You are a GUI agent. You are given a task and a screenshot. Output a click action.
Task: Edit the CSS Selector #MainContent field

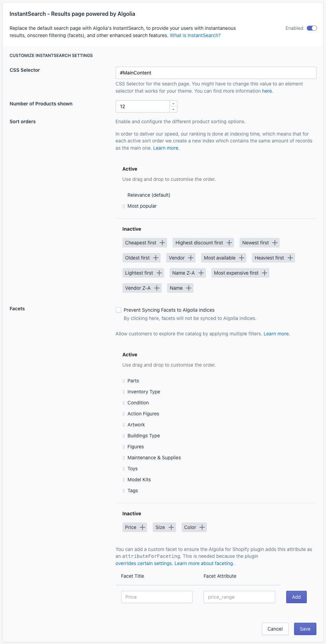click(216, 73)
